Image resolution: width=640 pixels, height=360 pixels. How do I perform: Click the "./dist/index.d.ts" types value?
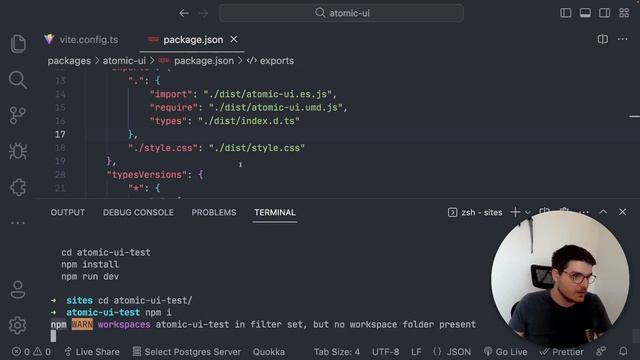click(x=249, y=121)
